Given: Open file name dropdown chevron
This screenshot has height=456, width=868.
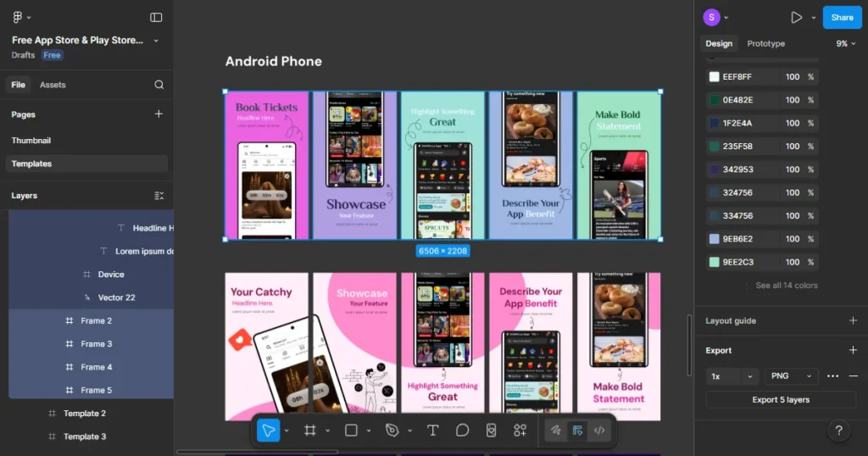Looking at the screenshot, I should (156, 41).
